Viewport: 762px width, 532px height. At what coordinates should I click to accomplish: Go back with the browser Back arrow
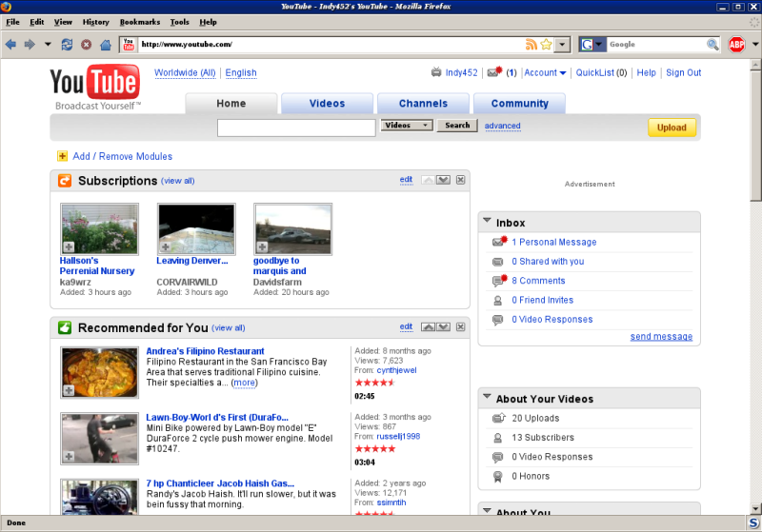click(x=10, y=45)
